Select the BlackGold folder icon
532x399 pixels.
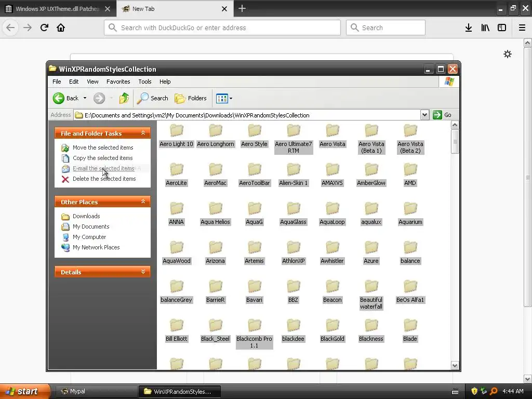(x=332, y=326)
